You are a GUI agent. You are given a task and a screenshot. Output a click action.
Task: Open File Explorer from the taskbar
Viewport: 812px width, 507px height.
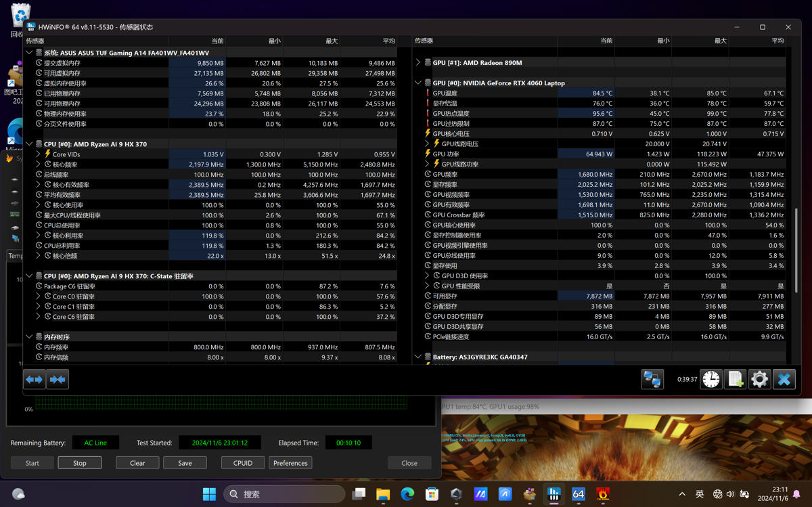pyautogui.click(x=383, y=494)
